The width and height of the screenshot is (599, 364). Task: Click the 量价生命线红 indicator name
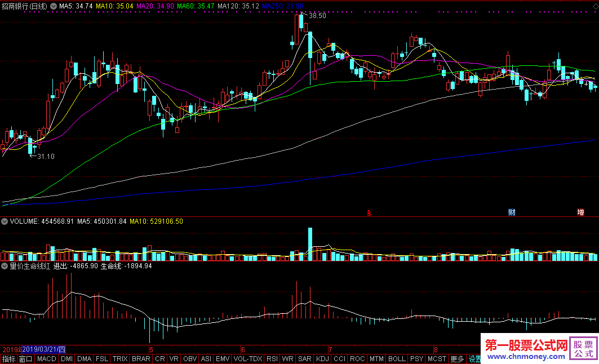30,266
